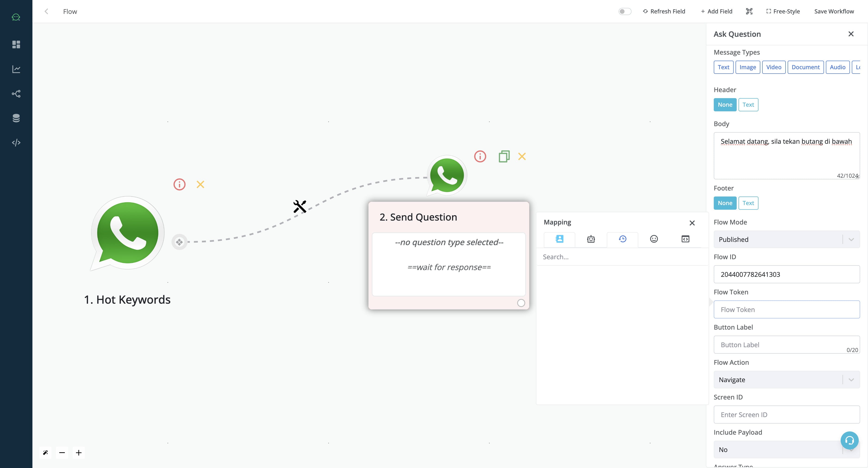Delete Hot Keywords node with the yellow X
The width and height of the screenshot is (868, 468).
[x=201, y=184]
